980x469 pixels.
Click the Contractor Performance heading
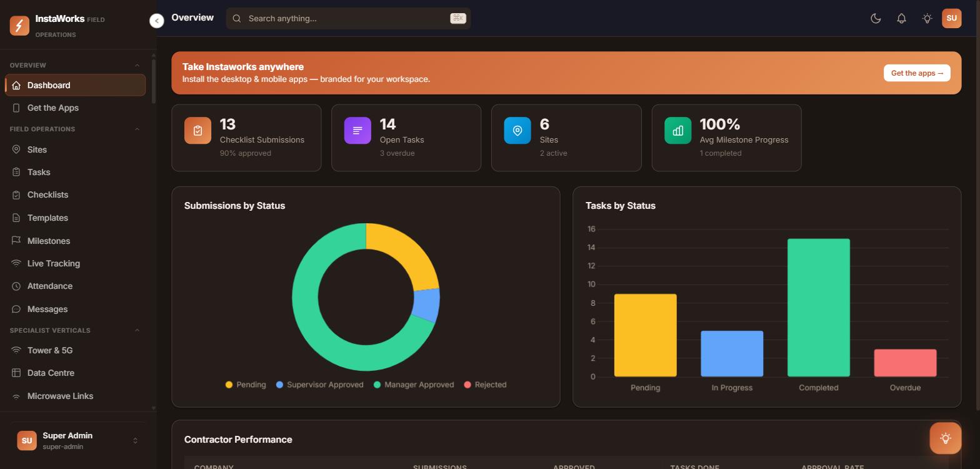[x=238, y=440]
